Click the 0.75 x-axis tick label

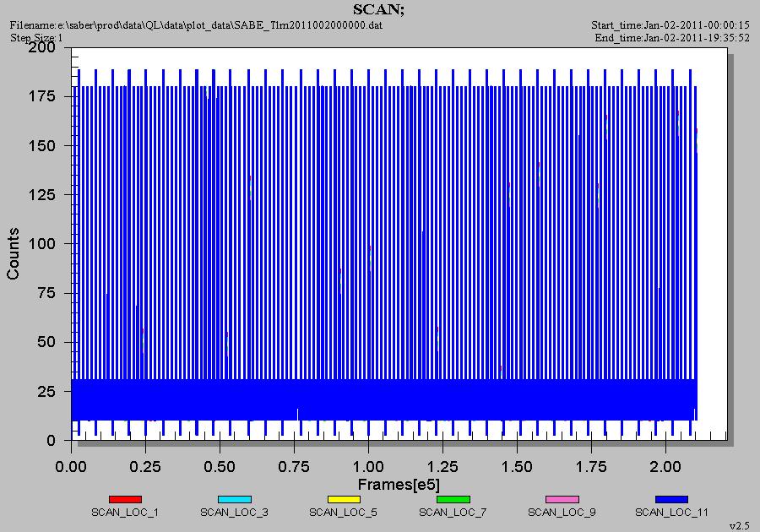click(294, 467)
